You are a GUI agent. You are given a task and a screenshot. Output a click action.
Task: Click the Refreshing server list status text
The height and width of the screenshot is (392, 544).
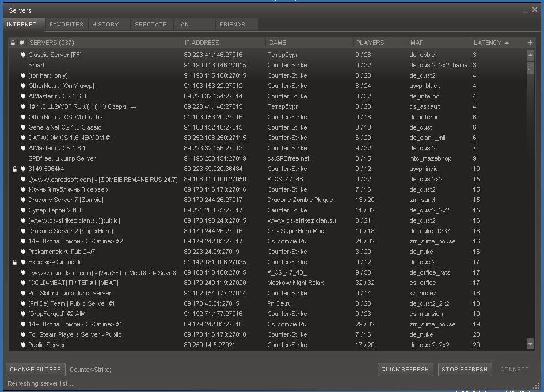pyautogui.click(x=40, y=384)
